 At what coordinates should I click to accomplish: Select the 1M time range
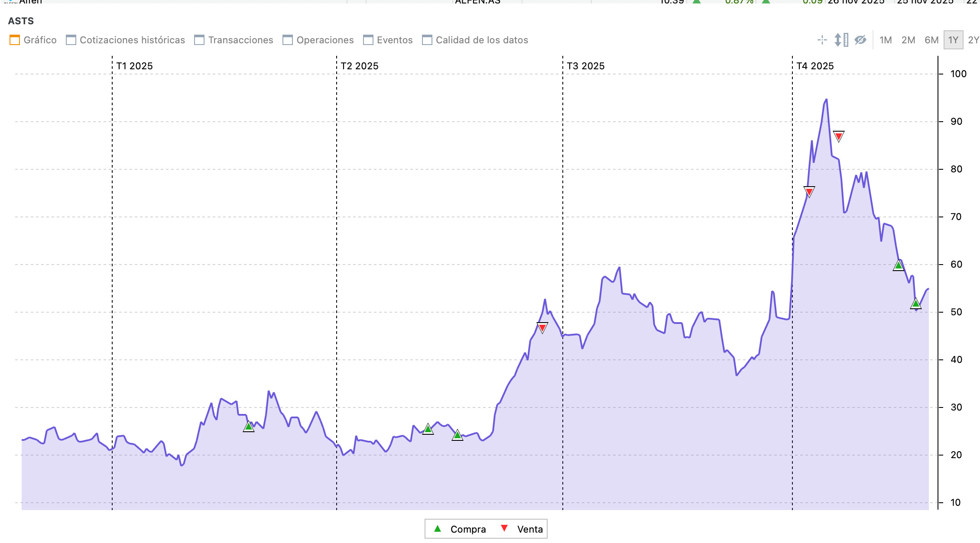point(886,40)
